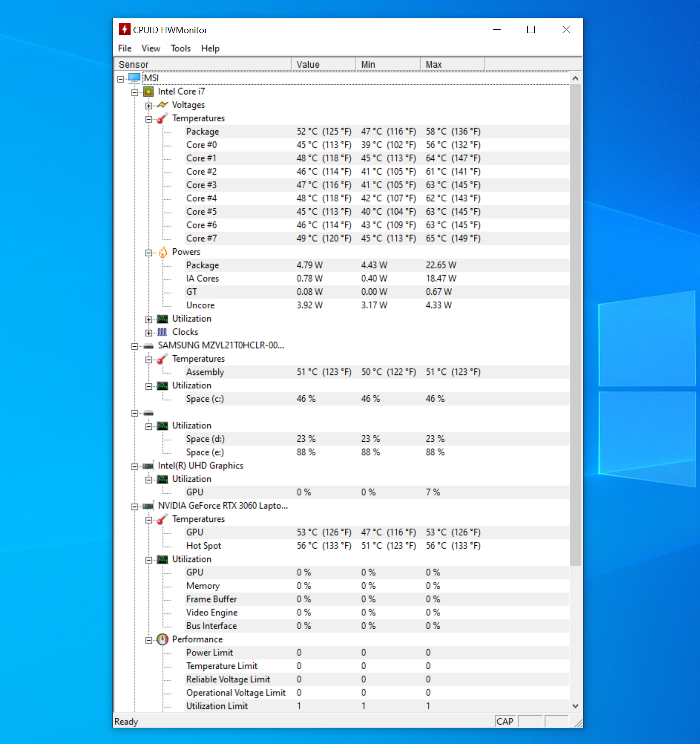
Task: Click the NVIDIA Temperatures thermometer icon
Action: point(162,519)
